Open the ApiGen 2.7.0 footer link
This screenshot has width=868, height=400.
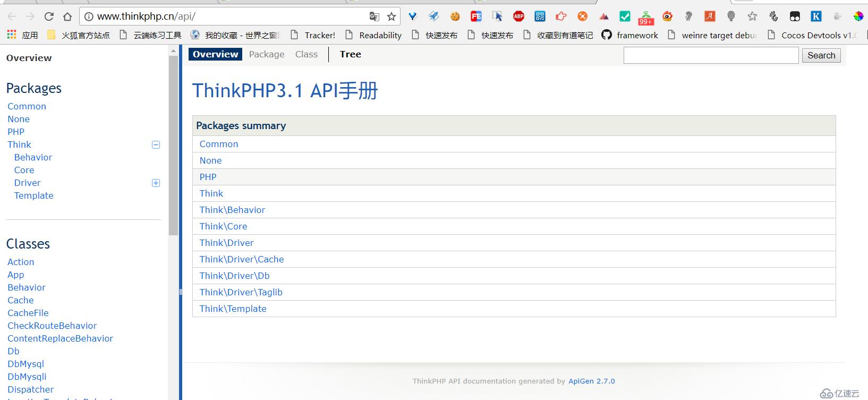pos(592,381)
